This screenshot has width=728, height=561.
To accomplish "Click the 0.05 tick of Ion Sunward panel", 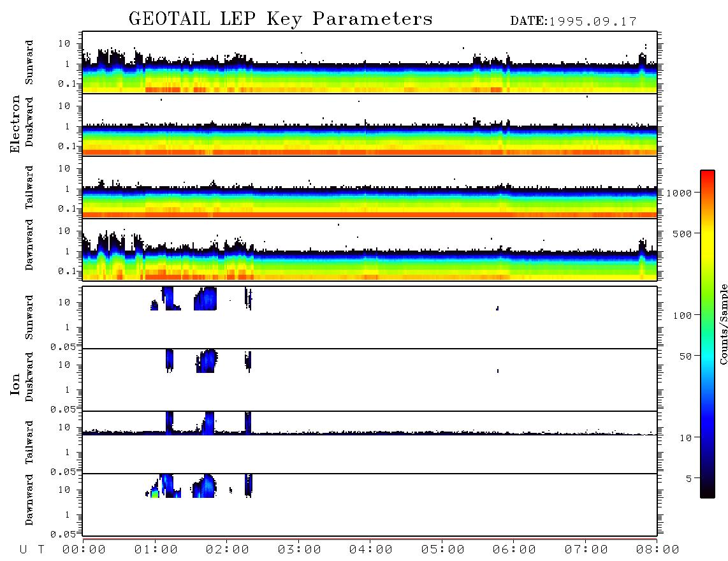I will click(x=62, y=347).
